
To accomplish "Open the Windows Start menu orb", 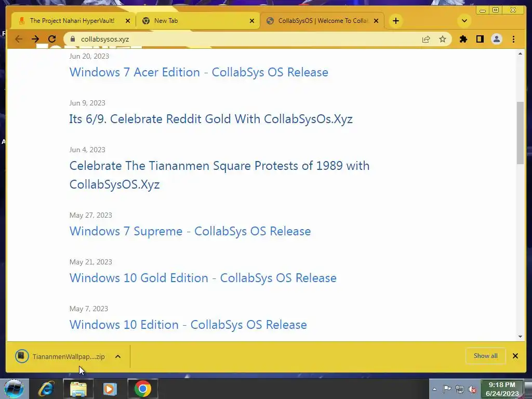I will click(x=14, y=389).
